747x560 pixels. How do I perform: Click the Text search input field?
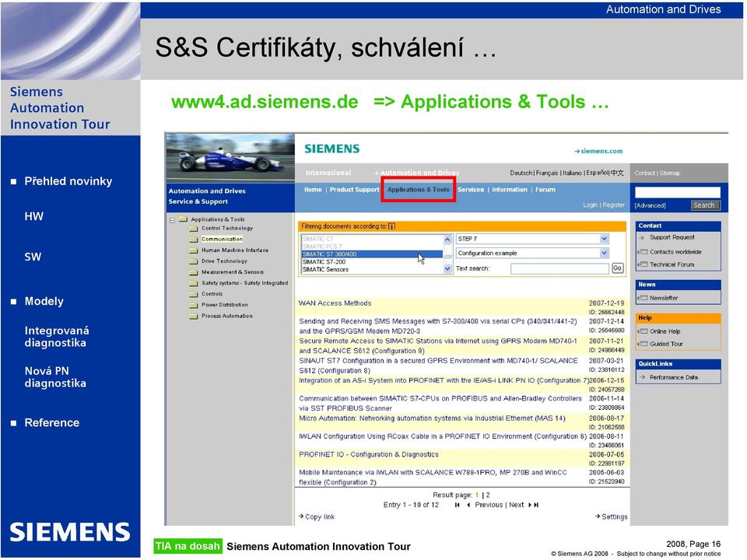[559, 268]
